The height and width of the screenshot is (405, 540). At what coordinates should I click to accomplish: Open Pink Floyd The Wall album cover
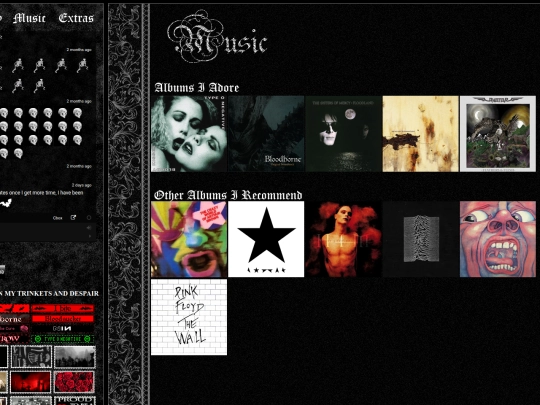coord(189,317)
